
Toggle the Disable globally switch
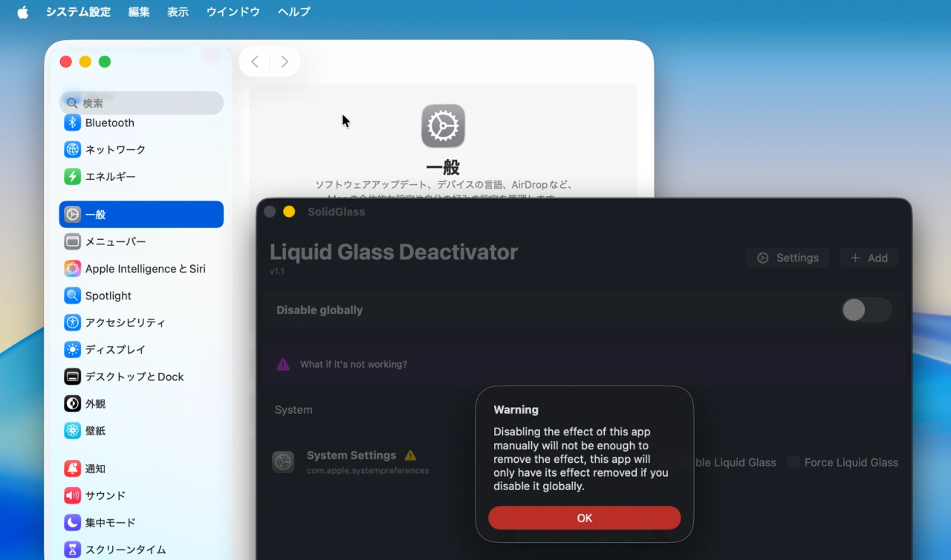(866, 310)
